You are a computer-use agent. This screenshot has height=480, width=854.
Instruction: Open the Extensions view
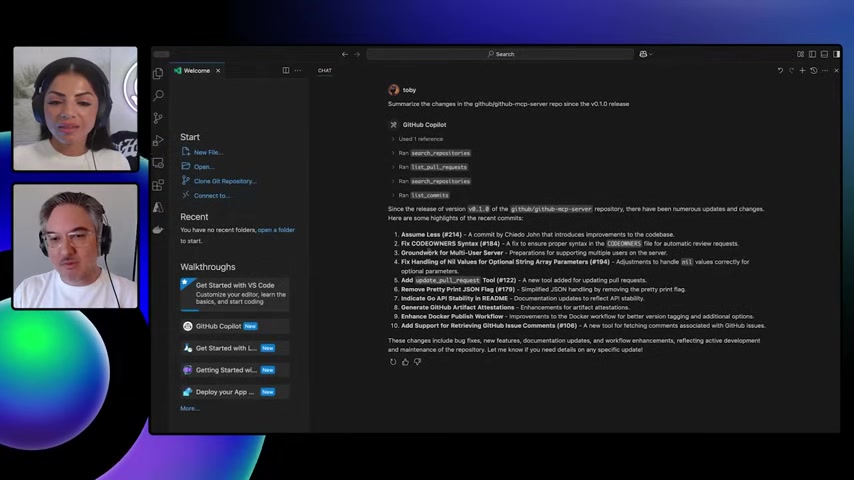click(158, 185)
